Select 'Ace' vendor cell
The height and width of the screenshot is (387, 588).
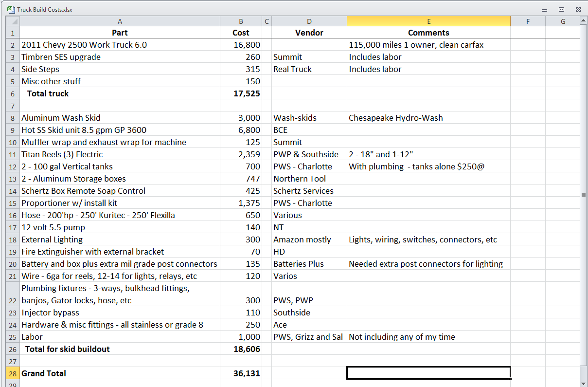click(x=309, y=325)
